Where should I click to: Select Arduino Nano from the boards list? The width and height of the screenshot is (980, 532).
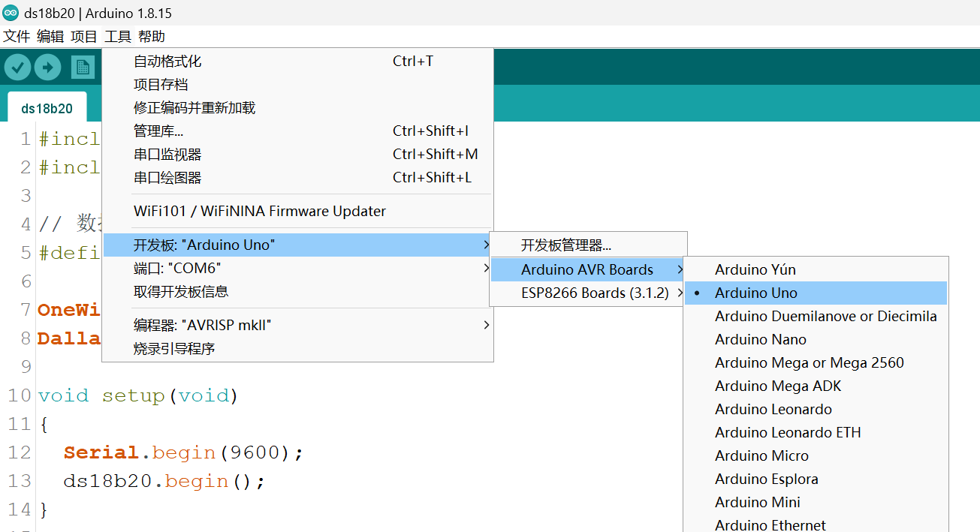pyautogui.click(x=760, y=339)
